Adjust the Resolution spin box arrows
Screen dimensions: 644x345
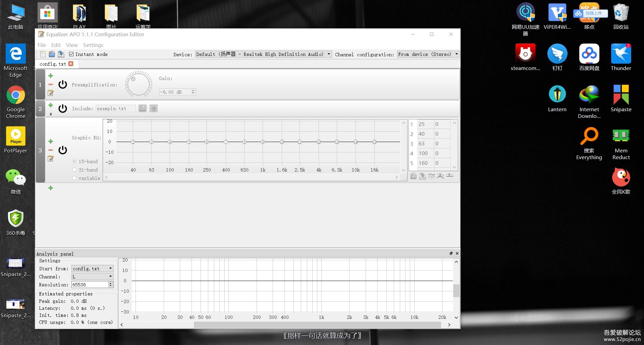coord(111,285)
